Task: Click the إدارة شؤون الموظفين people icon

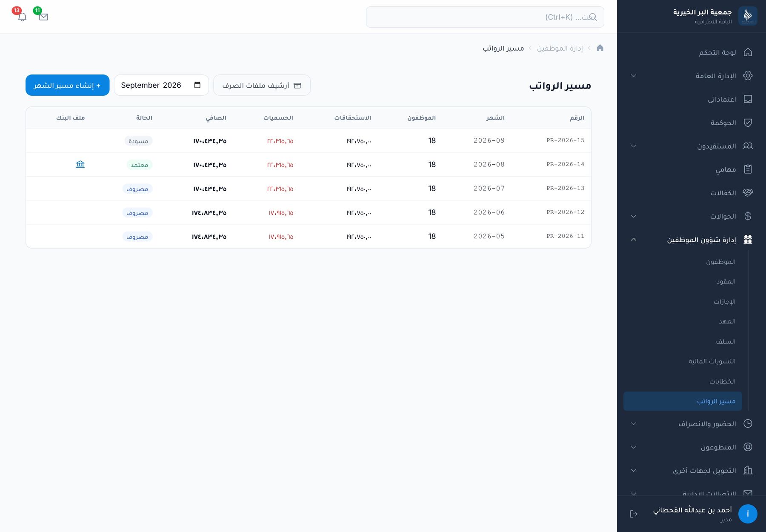Action: point(748,240)
